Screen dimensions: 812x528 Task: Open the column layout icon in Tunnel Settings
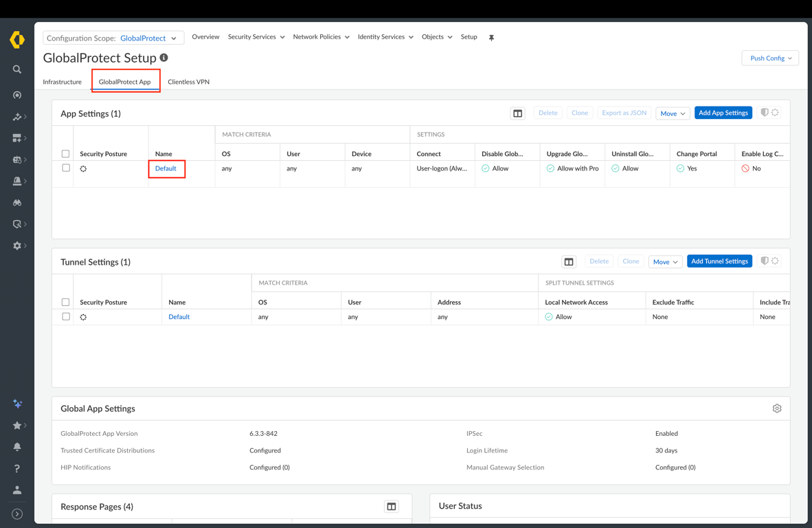point(569,262)
